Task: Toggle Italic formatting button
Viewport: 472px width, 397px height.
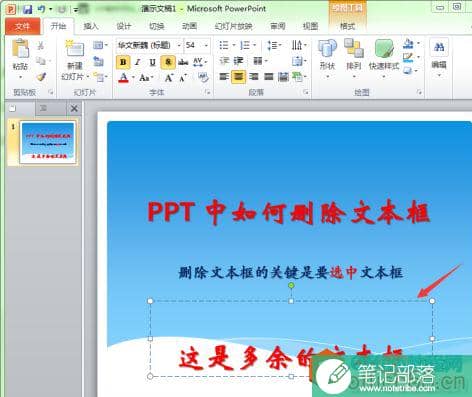Action: pyautogui.click(x=138, y=62)
